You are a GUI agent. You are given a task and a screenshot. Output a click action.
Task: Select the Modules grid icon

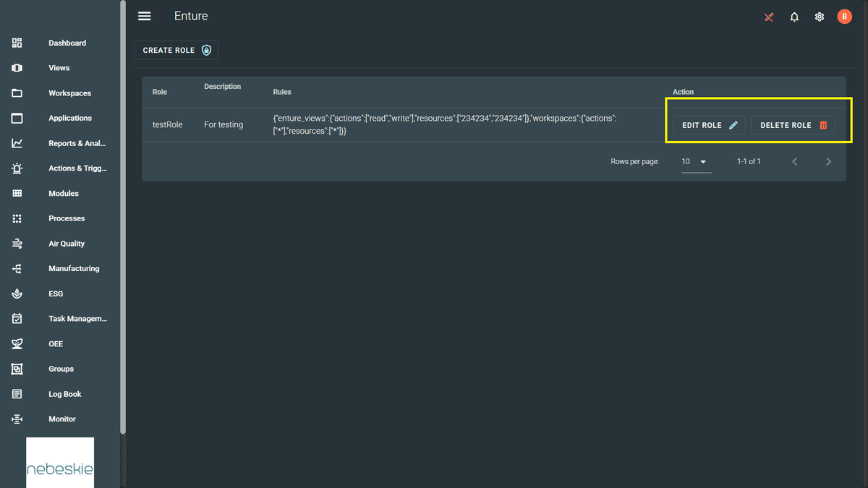17,193
